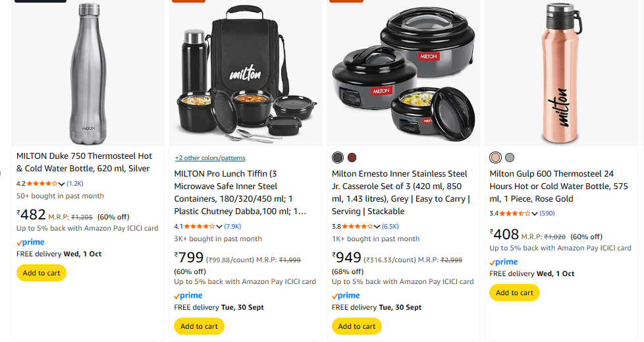644x342 pixels.
Task: Expand the rating popover arrow for Duke bottle
Action: point(62,185)
